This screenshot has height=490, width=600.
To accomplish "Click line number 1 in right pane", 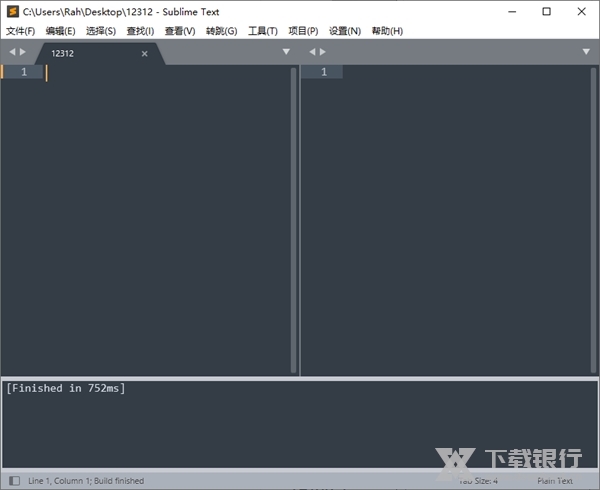I will (324, 72).
